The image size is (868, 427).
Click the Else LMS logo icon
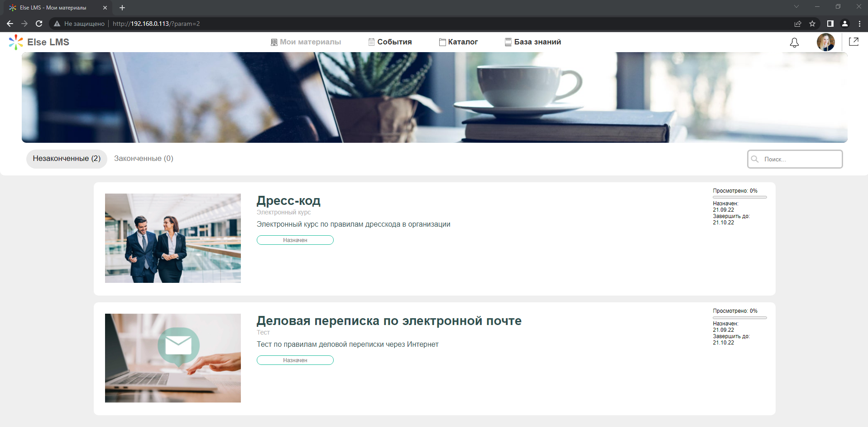click(16, 42)
